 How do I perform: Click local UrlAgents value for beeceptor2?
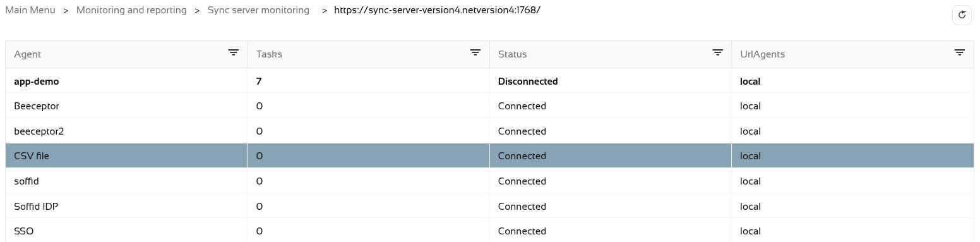coord(750,131)
